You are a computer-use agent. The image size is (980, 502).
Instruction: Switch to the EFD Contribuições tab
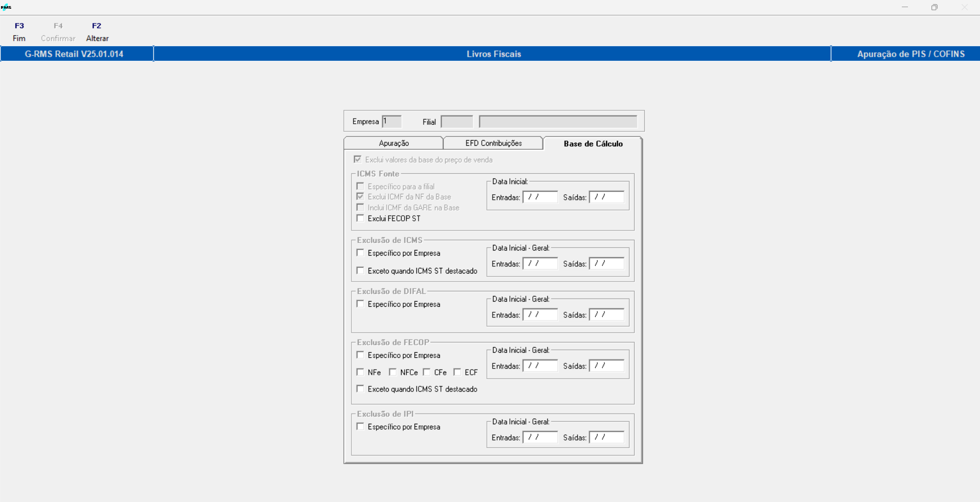coord(494,143)
